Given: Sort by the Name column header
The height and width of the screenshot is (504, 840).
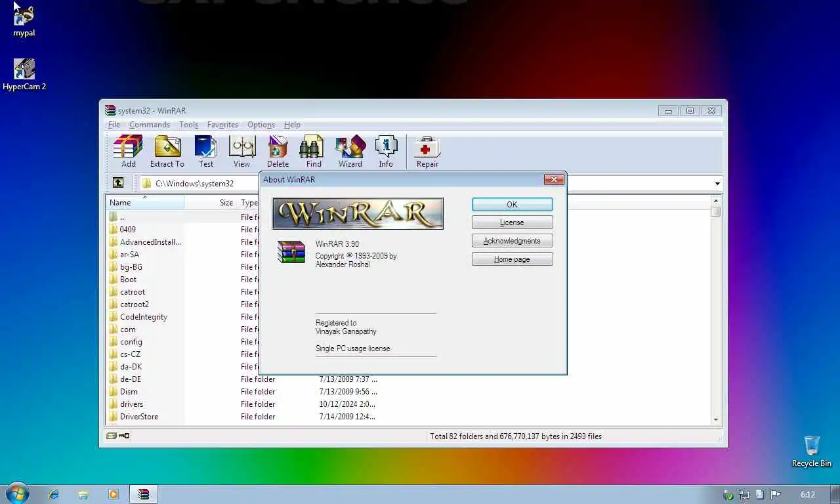Looking at the screenshot, I should point(145,203).
